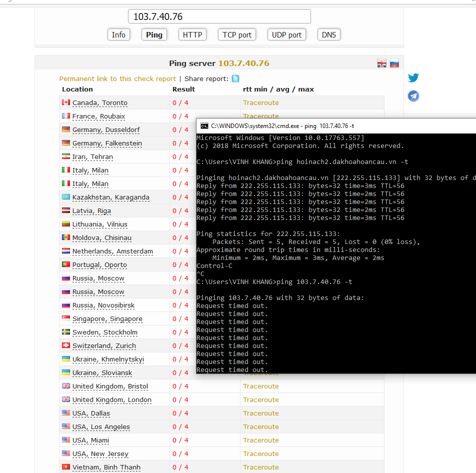Click the Kazakhstan flag icon
Image resolution: width=476 pixels, height=473 pixels.
[66, 197]
